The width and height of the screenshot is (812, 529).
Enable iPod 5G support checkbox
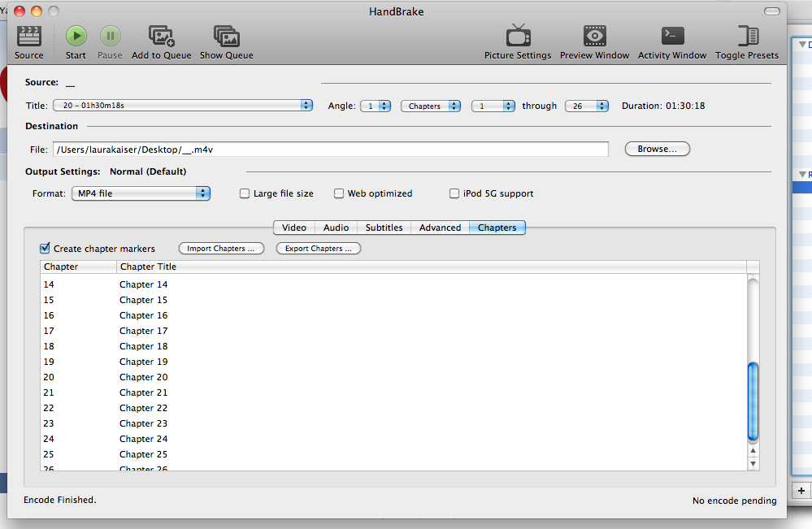pyautogui.click(x=454, y=193)
